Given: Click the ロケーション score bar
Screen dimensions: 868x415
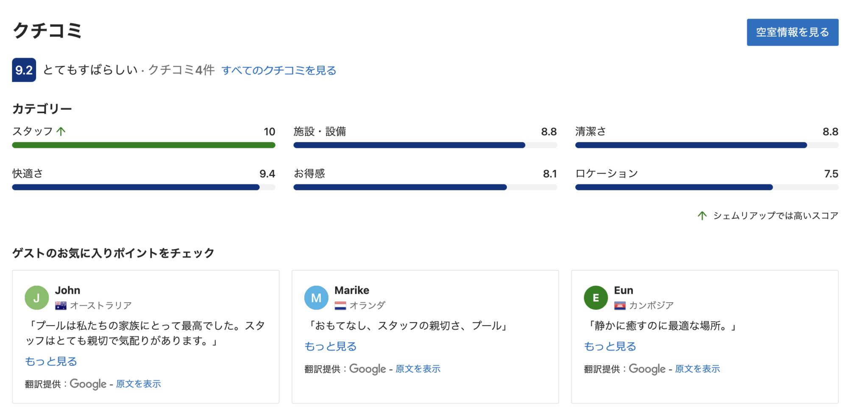Looking at the screenshot, I should point(706,187).
